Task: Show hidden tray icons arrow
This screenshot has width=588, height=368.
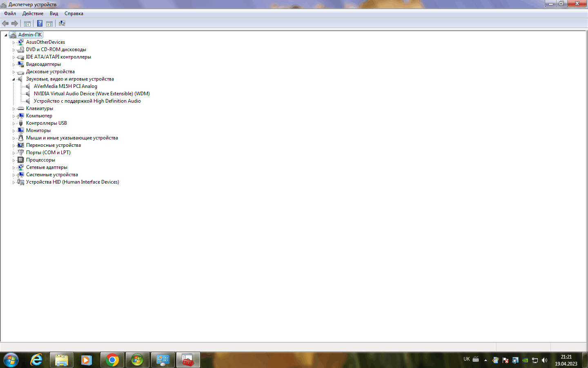Action: pos(486,360)
